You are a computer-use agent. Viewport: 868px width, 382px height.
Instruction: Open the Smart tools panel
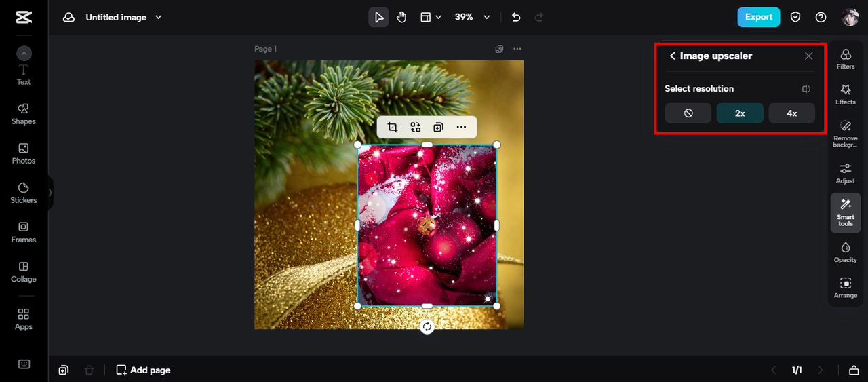click(x=846, y=212)
